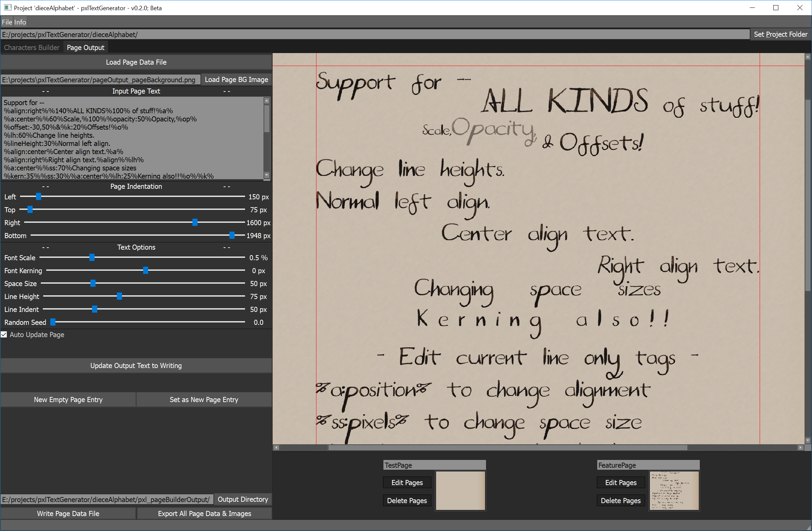Click the Font Scale slider handle
812x531 pixels.
click(92, 258)
